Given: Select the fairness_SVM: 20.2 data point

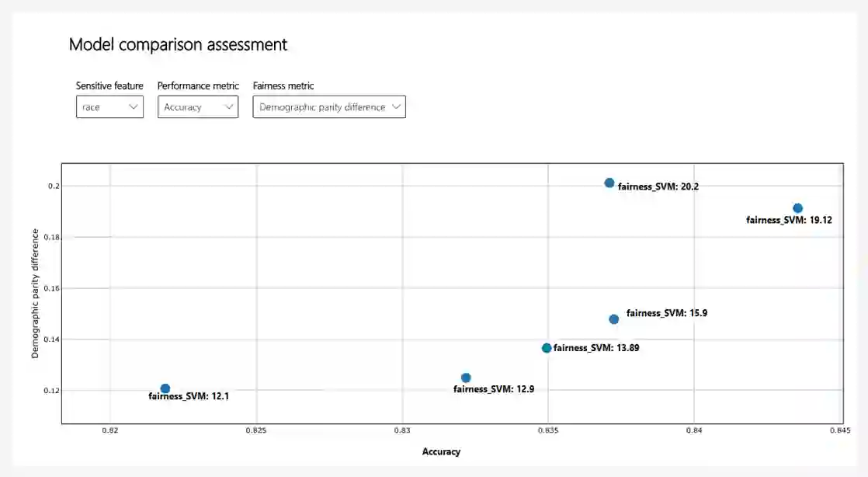Looking at the screenshot, I should click(x=609, y=183).
